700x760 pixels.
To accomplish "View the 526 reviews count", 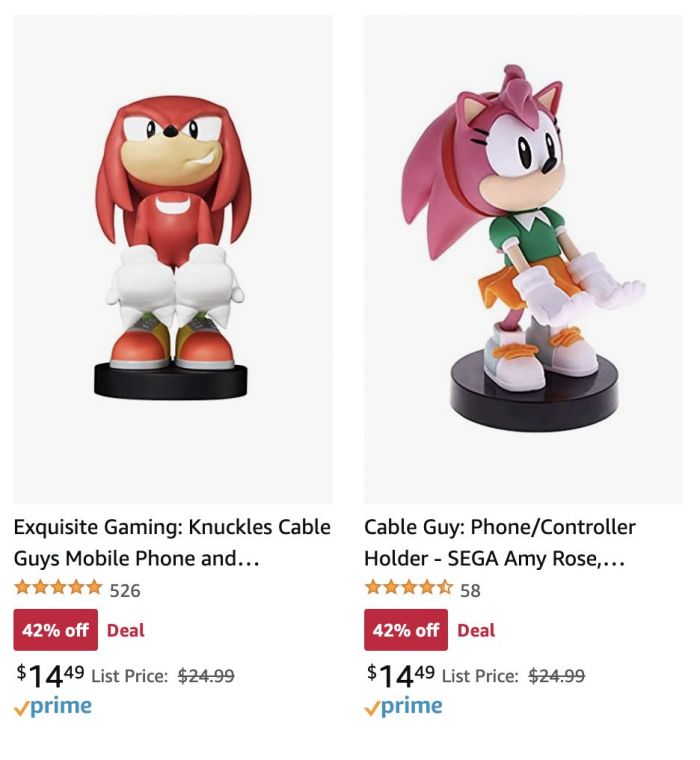I will 125,590.
